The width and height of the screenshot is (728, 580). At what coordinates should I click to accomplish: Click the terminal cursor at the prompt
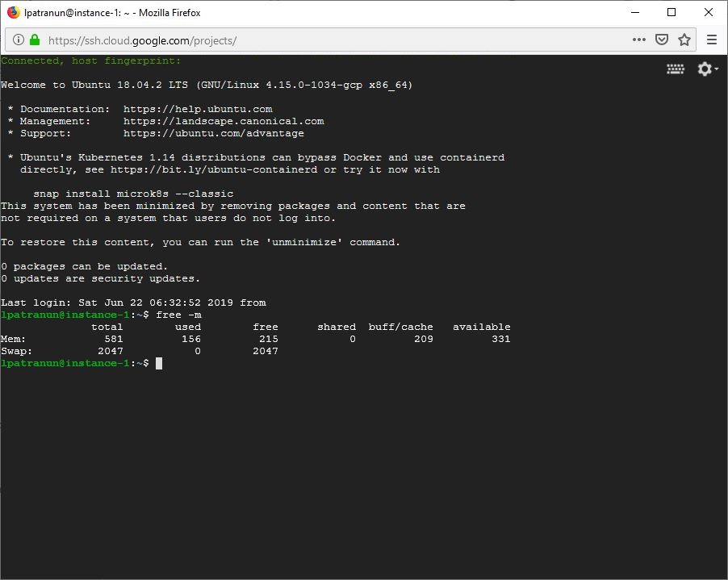pyautogui.click(x=159, y=363)
